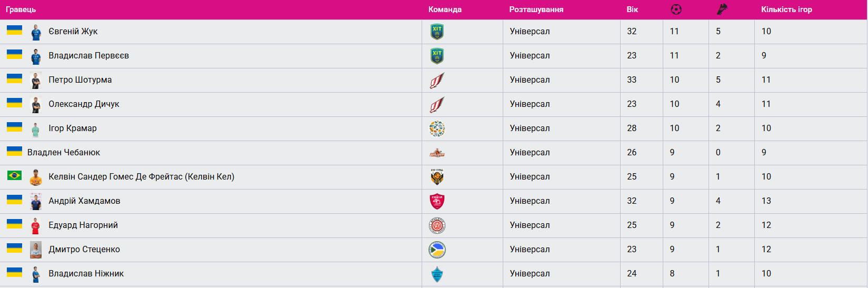Open player Едуард Нагорний profile link
The image size is (868, 288).
coord(83,225)
